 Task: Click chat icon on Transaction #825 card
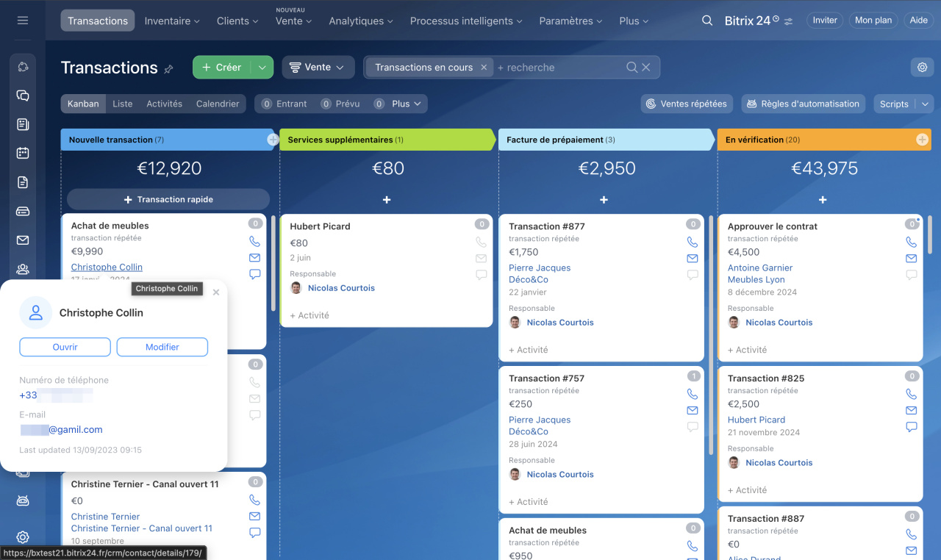tap(911, 427)
